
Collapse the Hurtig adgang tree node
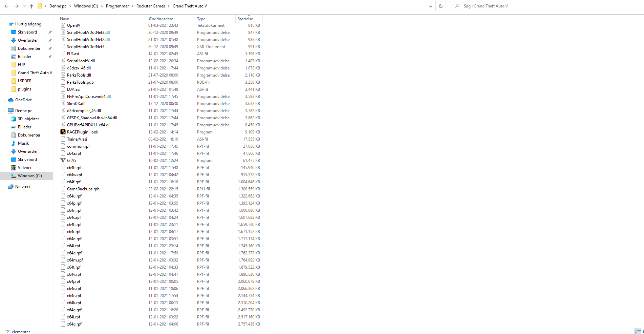tap(4, 24)
